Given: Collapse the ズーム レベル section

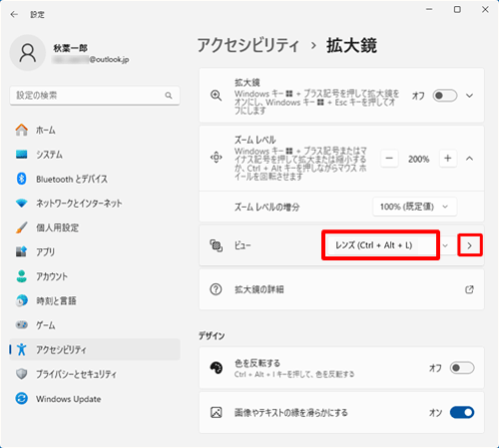Looking at the screenshot, I should point(469,159).
